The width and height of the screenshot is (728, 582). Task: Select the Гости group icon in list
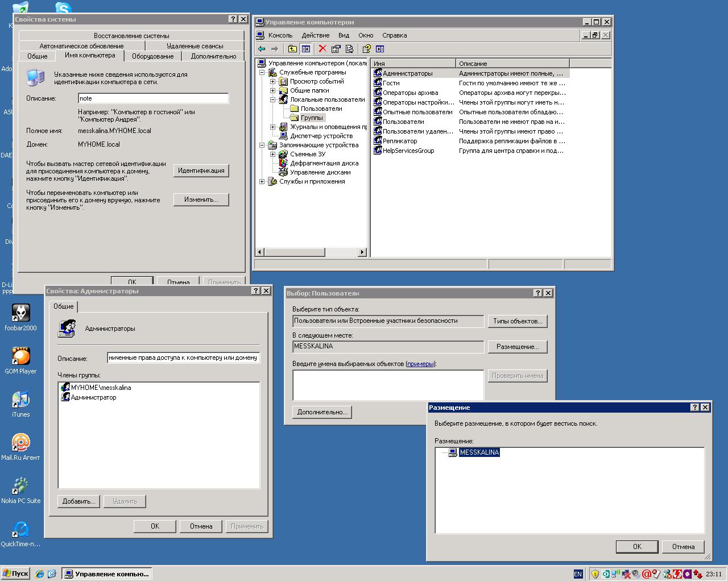(378, 83)
